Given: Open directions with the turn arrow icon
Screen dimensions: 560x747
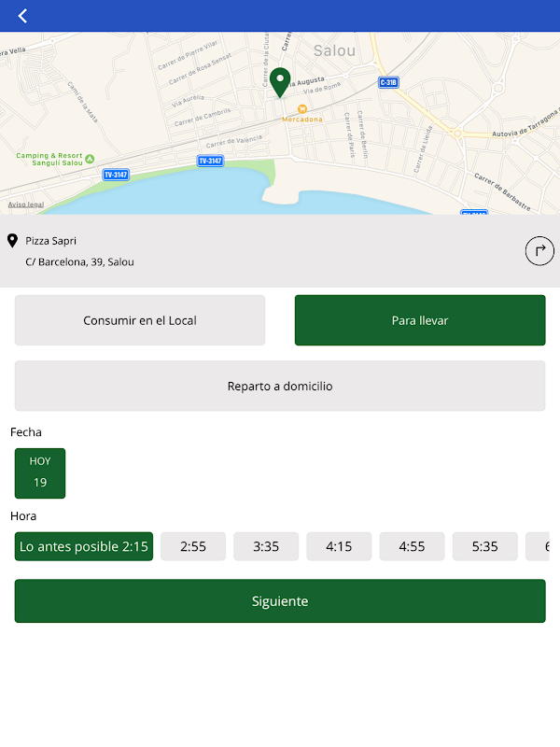Looking at the screenshot, I should point(539,251).
